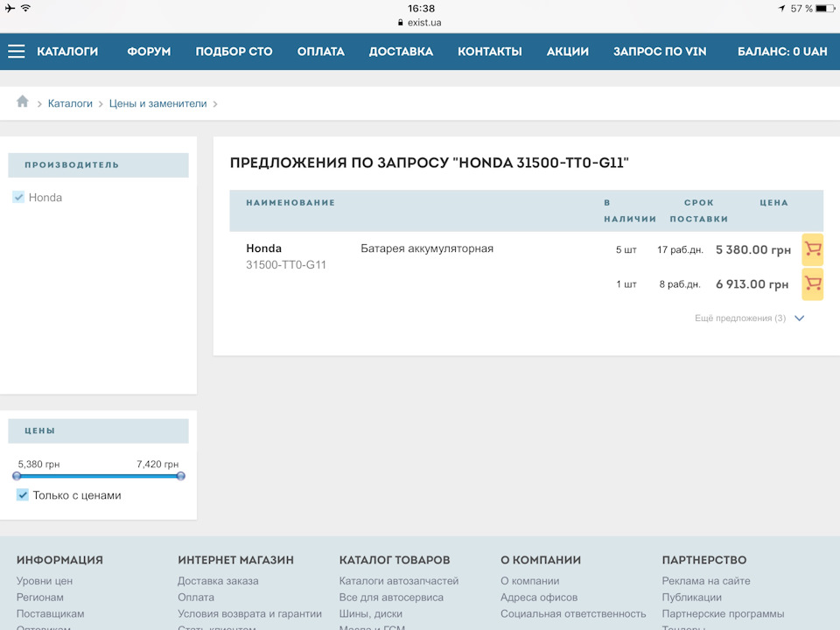Click the Батарея аккумуляторная description
840x630 pixels.
click(427, 248)
